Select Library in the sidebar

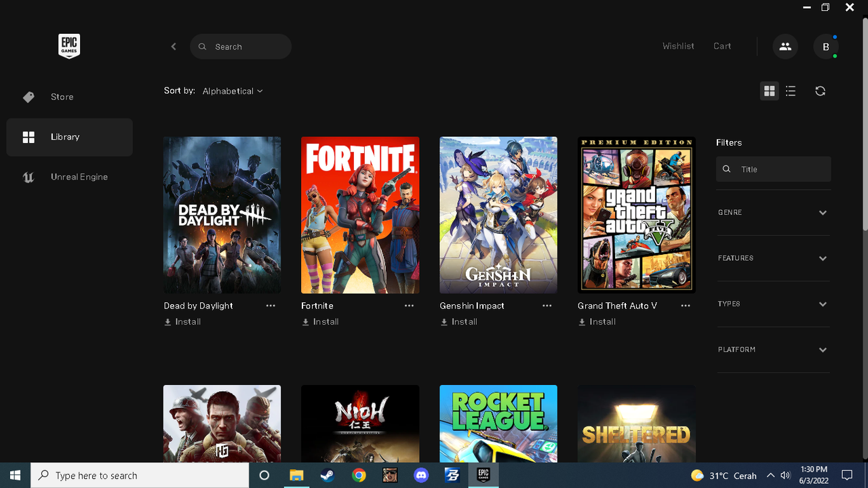click(x=70, y=137)
